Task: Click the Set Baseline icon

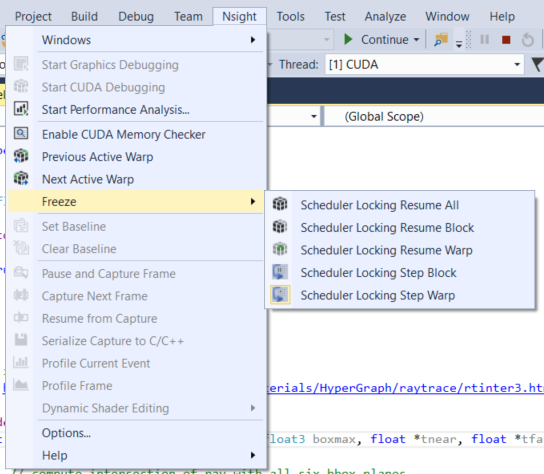Action: pyautogui.click(x=21, y=226)
